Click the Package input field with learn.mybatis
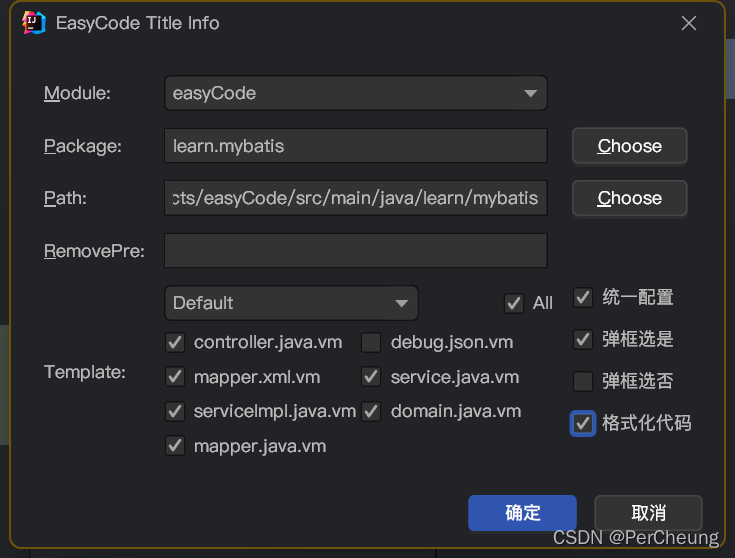Viewport: 735px width, 558px height. coord(356,146)
